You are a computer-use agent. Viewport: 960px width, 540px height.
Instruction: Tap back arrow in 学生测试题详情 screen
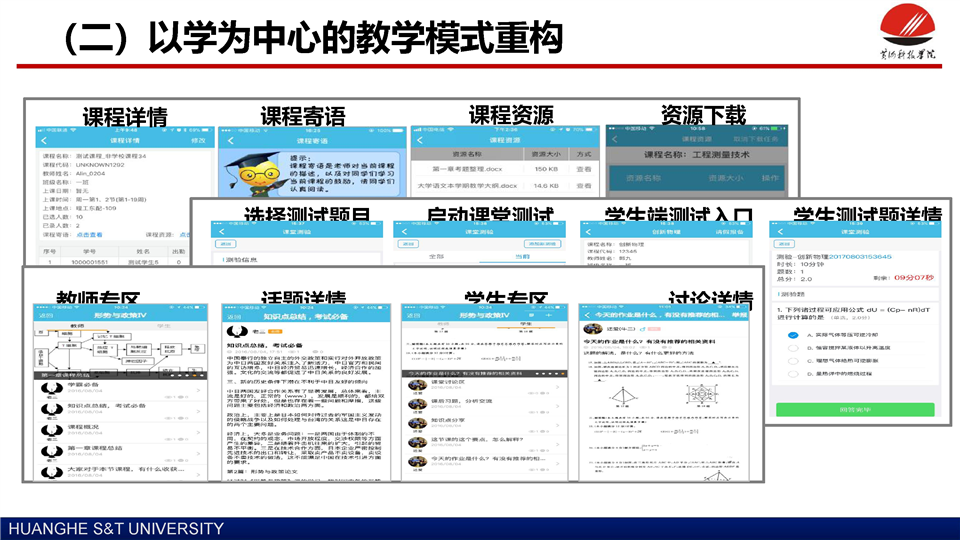[x=778, y=230]
